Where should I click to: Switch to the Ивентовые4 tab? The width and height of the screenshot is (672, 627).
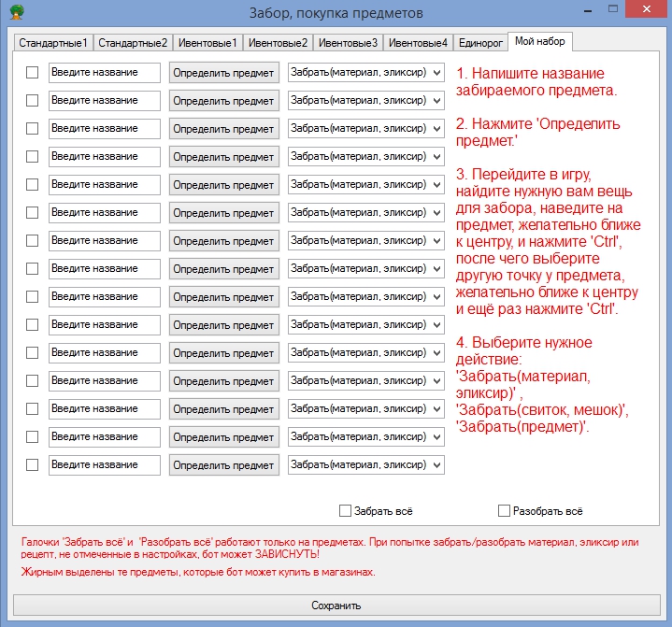click(419, 43)
